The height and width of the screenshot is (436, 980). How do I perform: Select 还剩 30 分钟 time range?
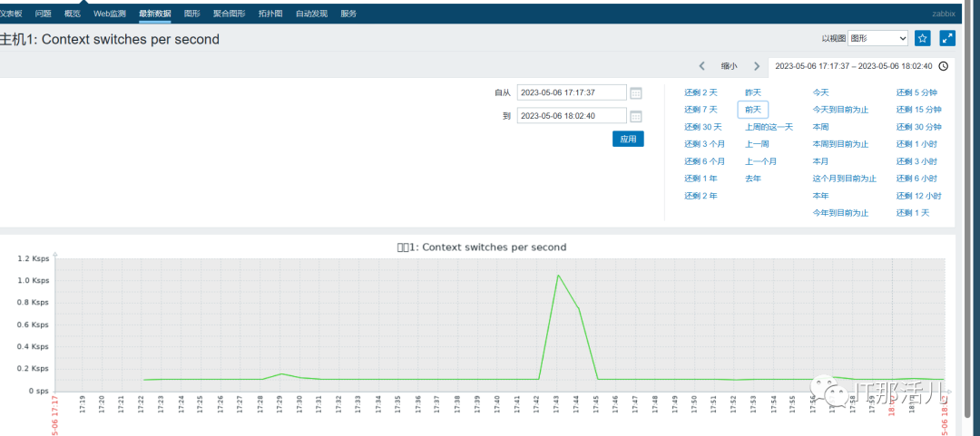coord(918,127)
